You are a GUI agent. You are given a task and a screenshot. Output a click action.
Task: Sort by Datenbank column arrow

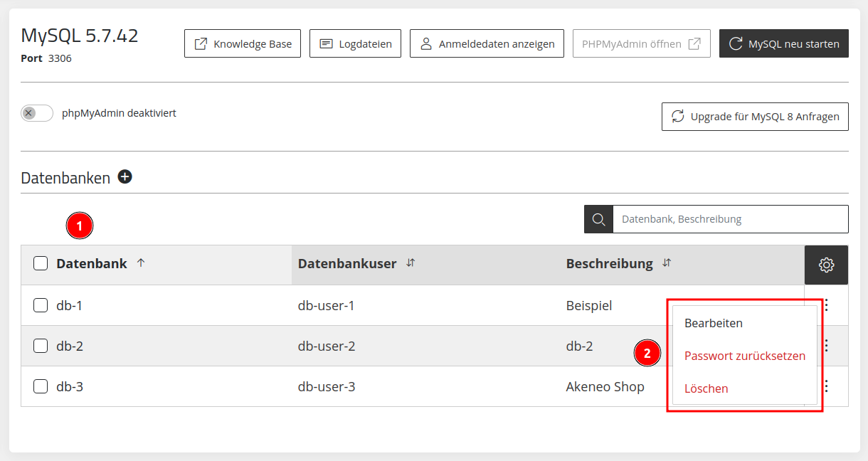pyautogui.click(x=141, y=263)
